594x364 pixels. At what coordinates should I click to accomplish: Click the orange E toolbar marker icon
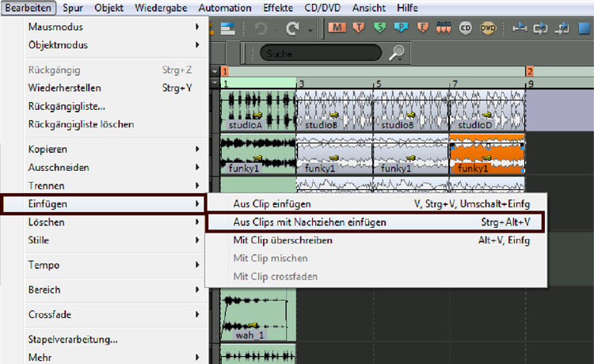point(422,28)
